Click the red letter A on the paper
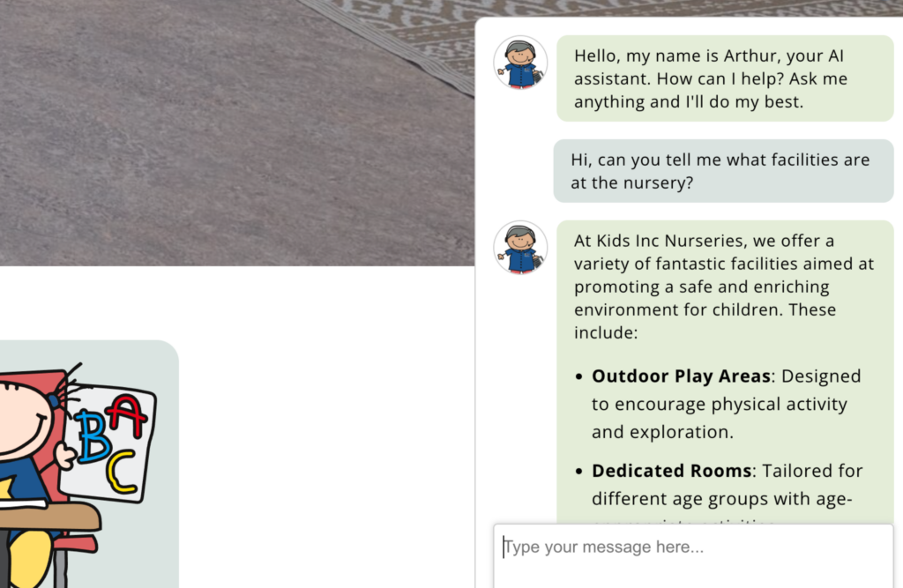903x588 pixels. point(129,414)
